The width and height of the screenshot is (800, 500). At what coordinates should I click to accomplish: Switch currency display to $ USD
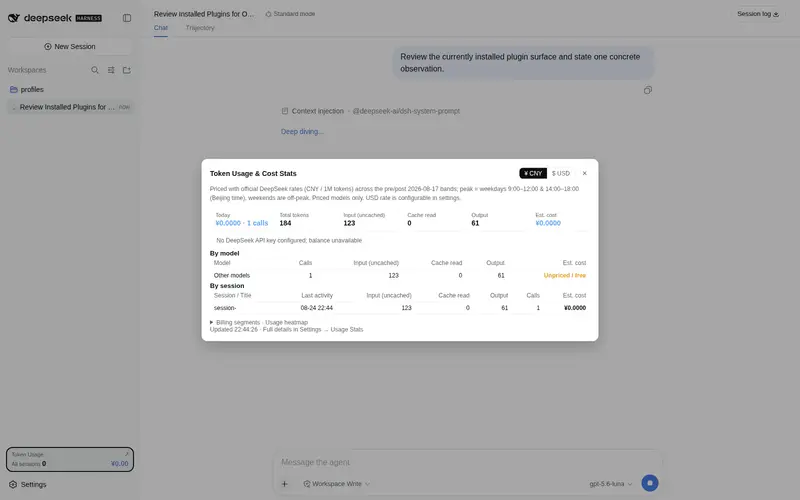pos(560,173)
